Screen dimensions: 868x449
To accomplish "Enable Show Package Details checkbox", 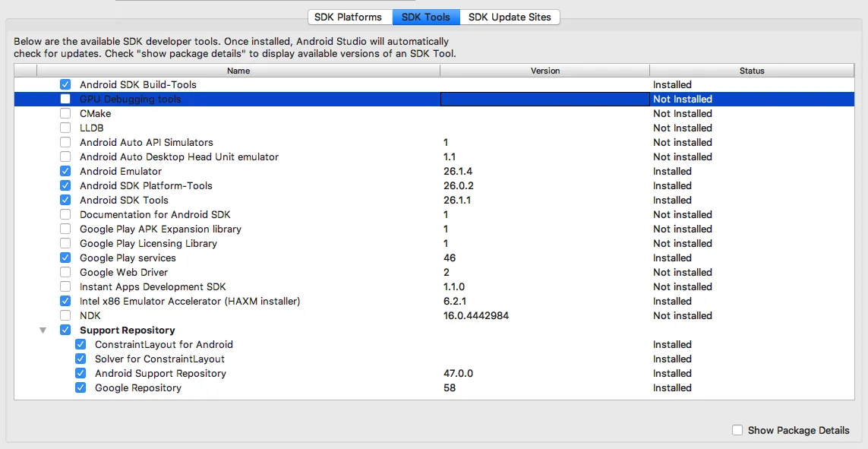I will click(x=737, y=430).
